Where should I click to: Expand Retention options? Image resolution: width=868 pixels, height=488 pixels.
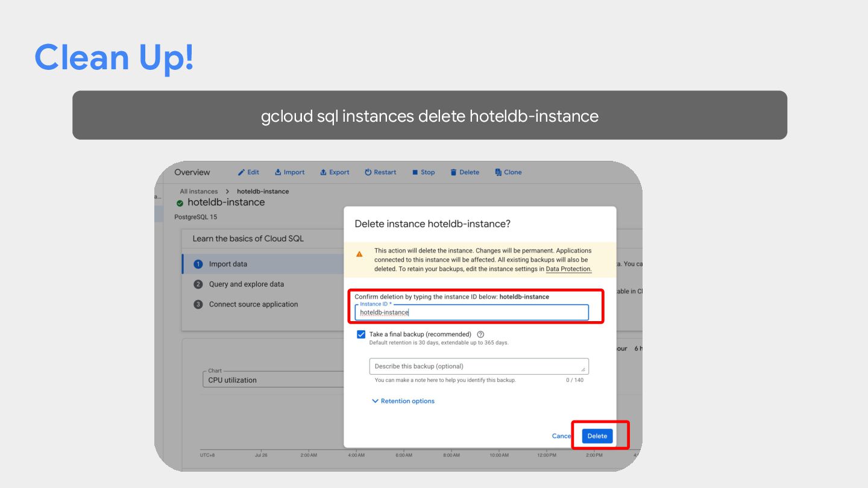(x=403, y=401)
